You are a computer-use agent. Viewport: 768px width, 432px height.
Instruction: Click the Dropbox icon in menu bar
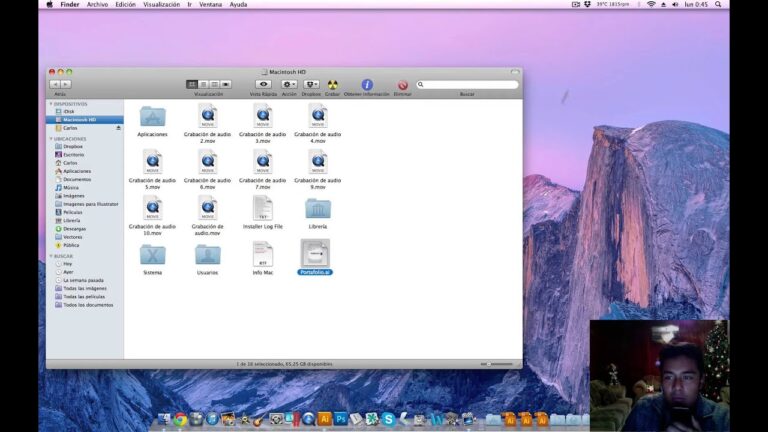[x=587, y=4]
